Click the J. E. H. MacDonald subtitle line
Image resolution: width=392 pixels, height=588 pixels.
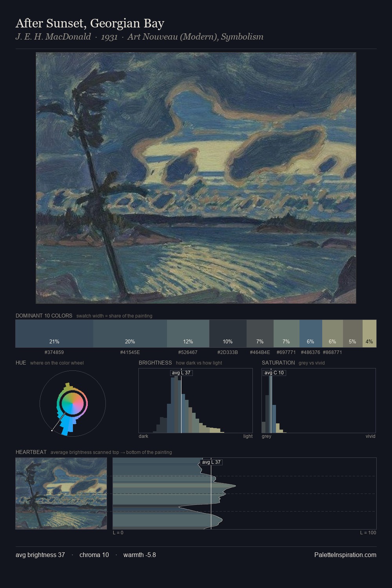tap(140, 37)
